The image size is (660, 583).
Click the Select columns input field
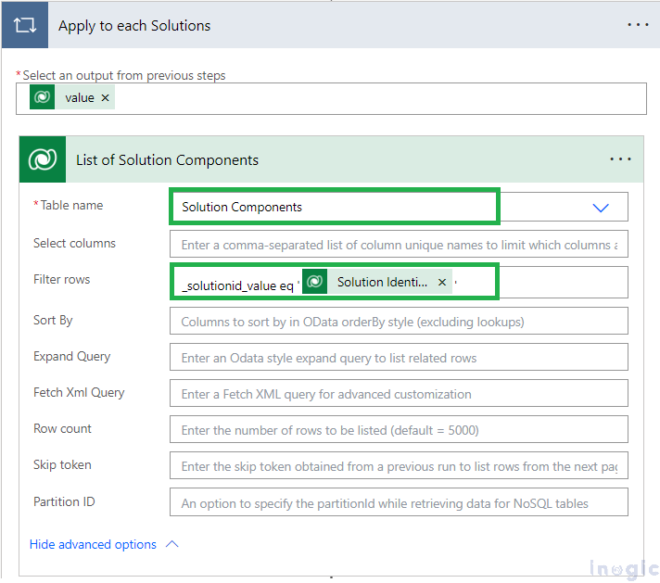pos(399,244)
